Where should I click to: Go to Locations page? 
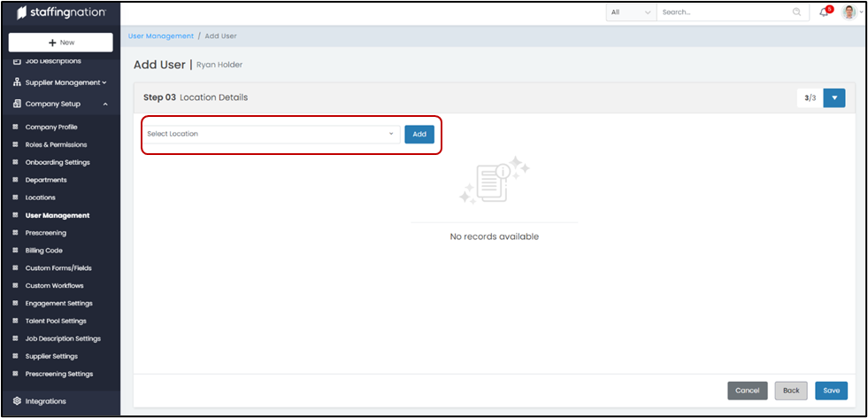pos(41,197)
